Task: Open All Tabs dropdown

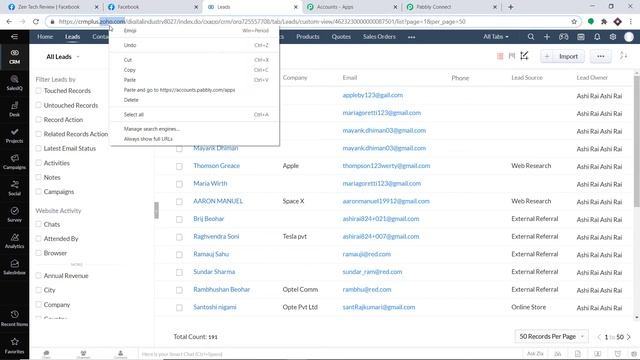Action: point(496,37)
